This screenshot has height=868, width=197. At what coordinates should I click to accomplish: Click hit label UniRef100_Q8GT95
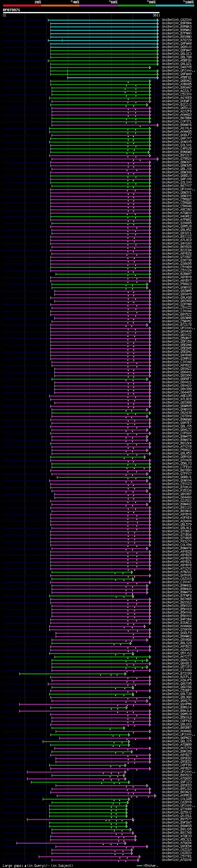tap(177, 684)
